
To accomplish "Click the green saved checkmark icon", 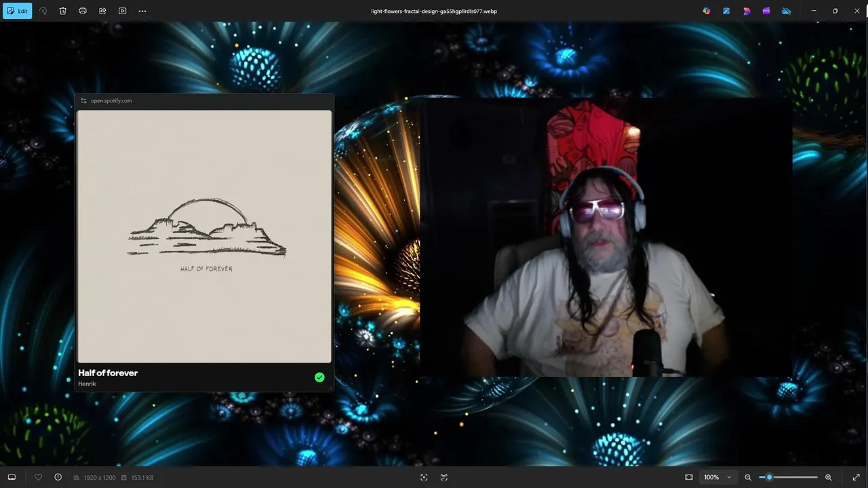I will tap(319, 378).
